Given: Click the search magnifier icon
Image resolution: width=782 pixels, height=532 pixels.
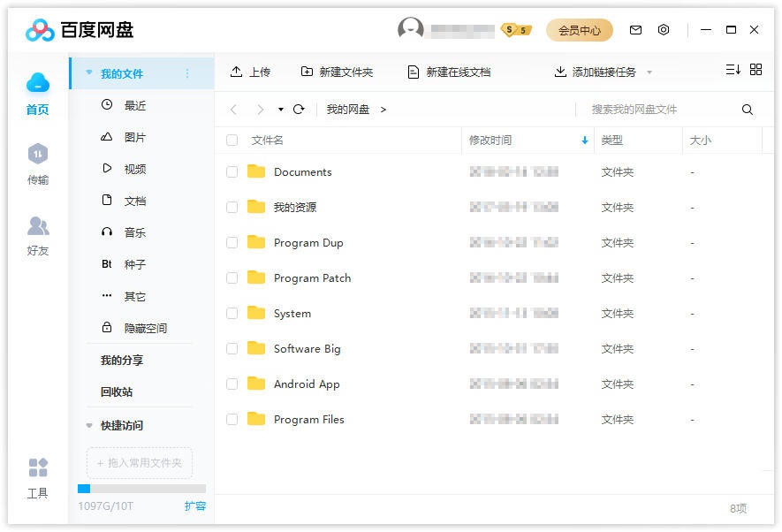Looking at the screenshot, I should 748,110.
